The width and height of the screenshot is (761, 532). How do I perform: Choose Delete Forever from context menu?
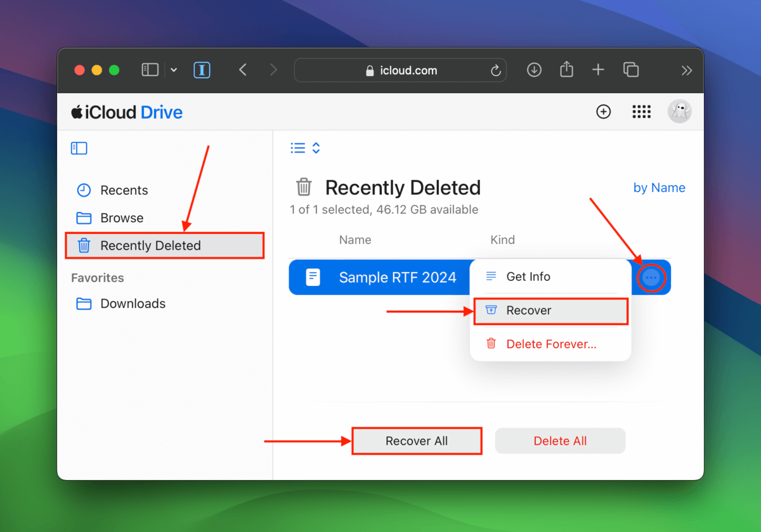pyautogui.click(x=550, y=344)
